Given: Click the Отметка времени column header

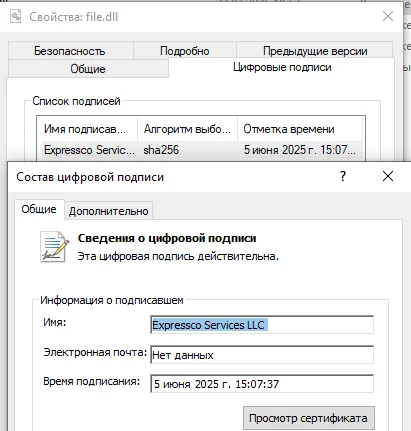Looking at the screenshot, I should (300, 129).
